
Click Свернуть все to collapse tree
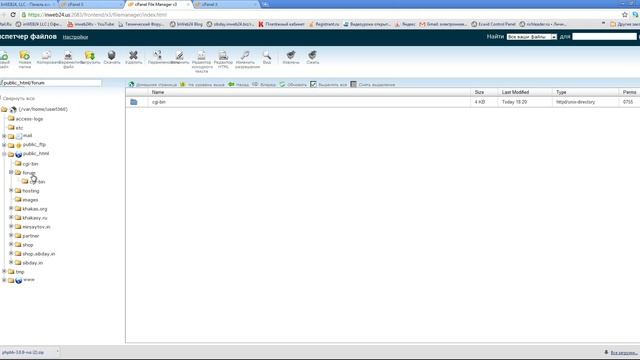click(x=18, y=99)
